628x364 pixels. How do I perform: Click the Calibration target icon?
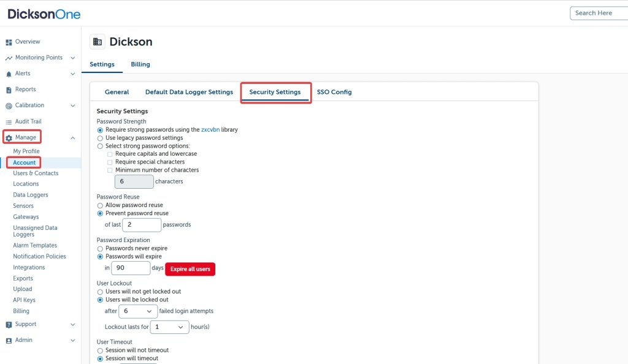[9, 106]
